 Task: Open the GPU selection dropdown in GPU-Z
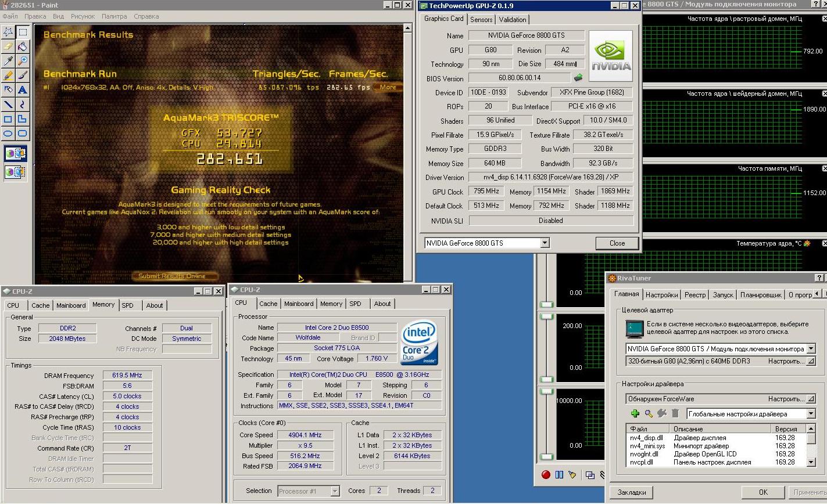pos(545,243)
